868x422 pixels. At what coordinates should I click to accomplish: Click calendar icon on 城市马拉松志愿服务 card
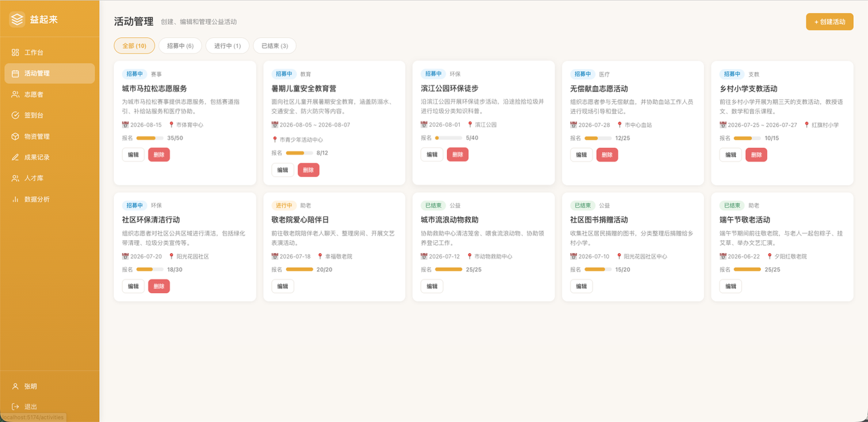pyautogui.click(x=125, y=125)
